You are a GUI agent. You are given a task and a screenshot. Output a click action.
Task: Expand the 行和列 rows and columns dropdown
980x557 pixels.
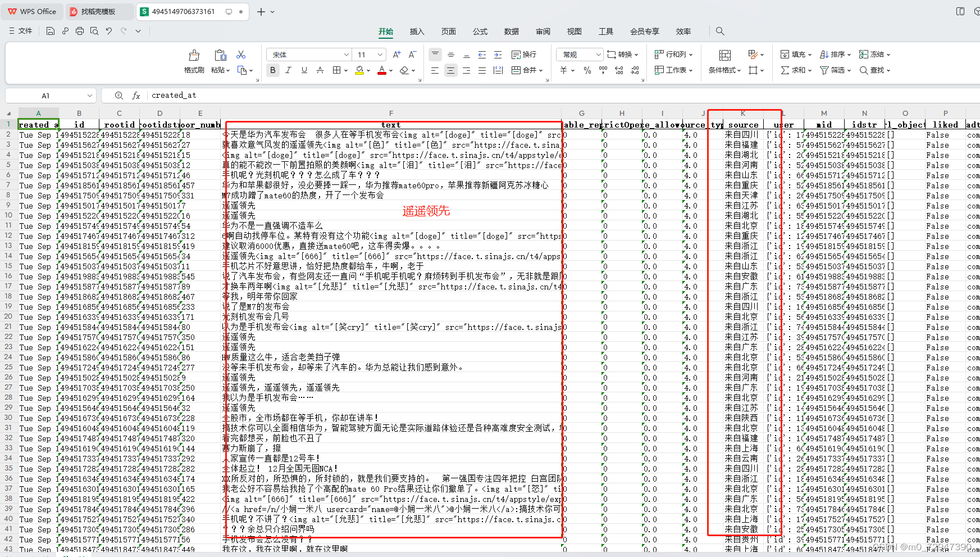[691, 55]
